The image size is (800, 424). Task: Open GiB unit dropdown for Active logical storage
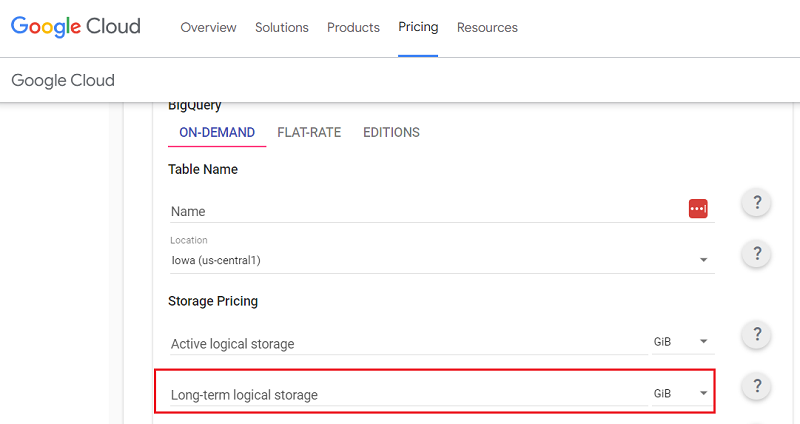pyautogui.click(x=683, y=342)
